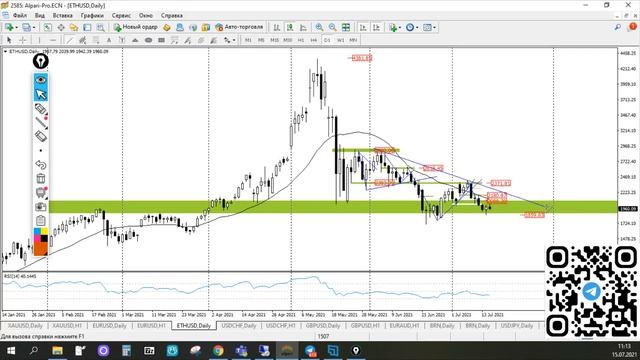Open the Файл menu
Image resolution: width=640 pixels, height=360 pixels.
click(20, 16)
